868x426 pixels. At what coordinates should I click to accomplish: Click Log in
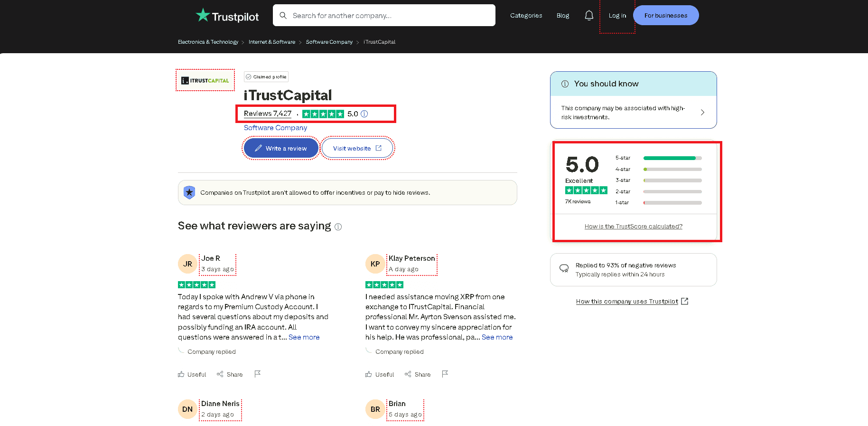point(617,16)
